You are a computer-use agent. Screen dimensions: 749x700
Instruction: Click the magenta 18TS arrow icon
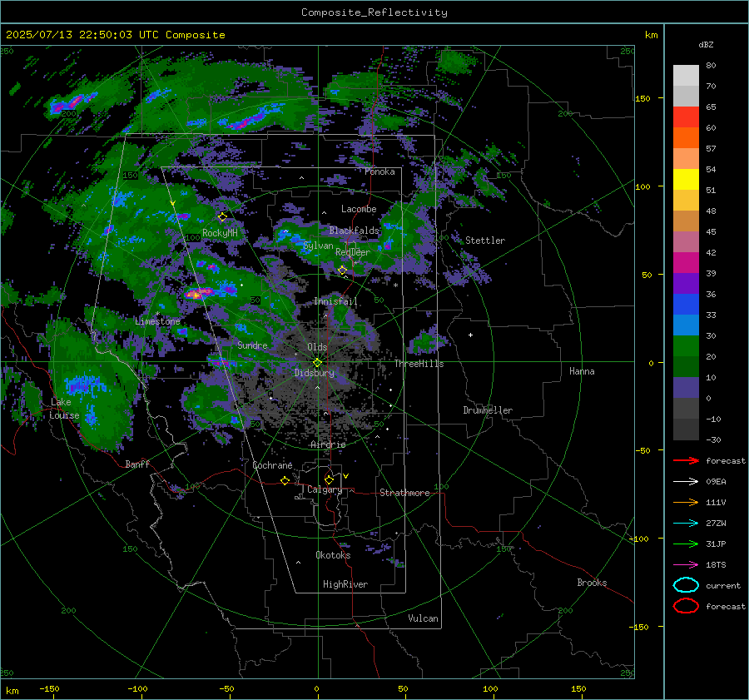tap(686, 565)
